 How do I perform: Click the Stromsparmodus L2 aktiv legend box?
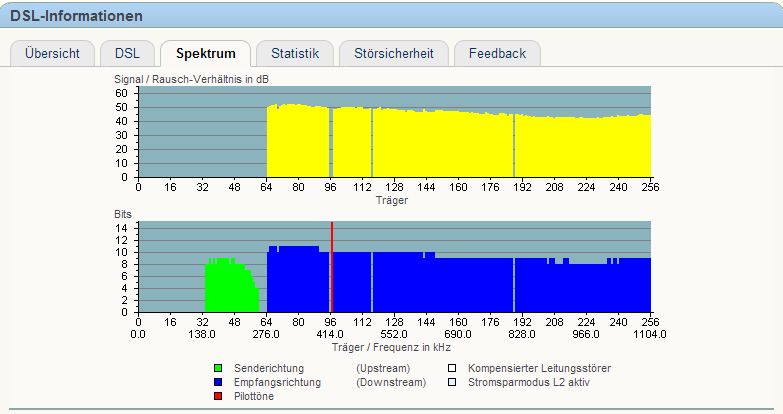pyautogui.click(x=452, y=383)
